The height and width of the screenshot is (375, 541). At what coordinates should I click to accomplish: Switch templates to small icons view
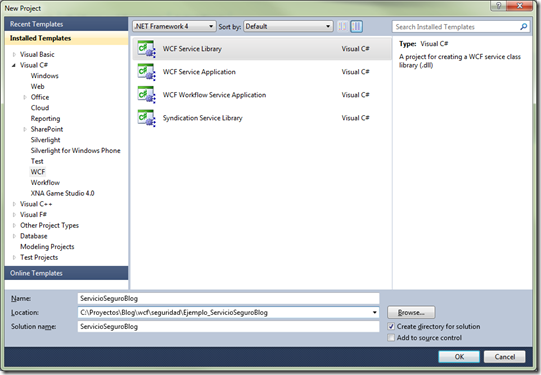tap(342, 26)
